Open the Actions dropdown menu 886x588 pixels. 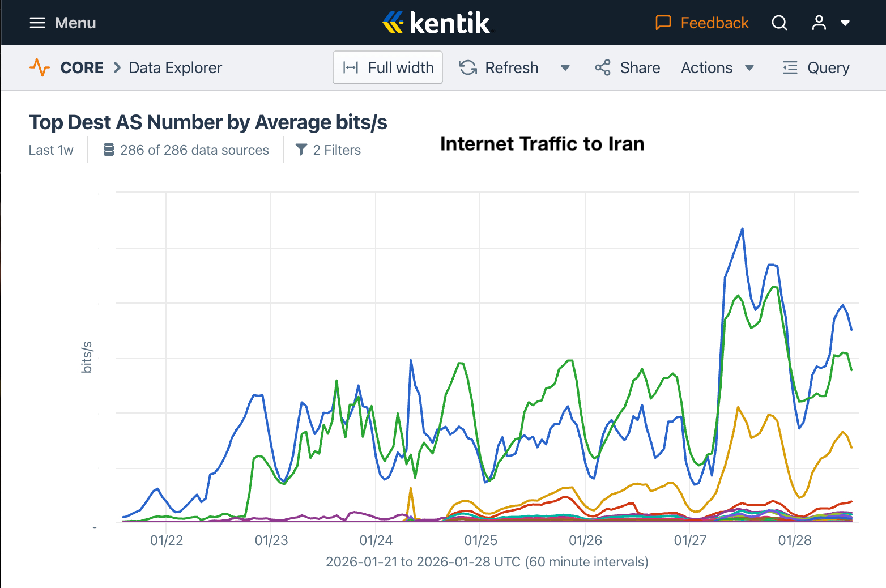717,68
